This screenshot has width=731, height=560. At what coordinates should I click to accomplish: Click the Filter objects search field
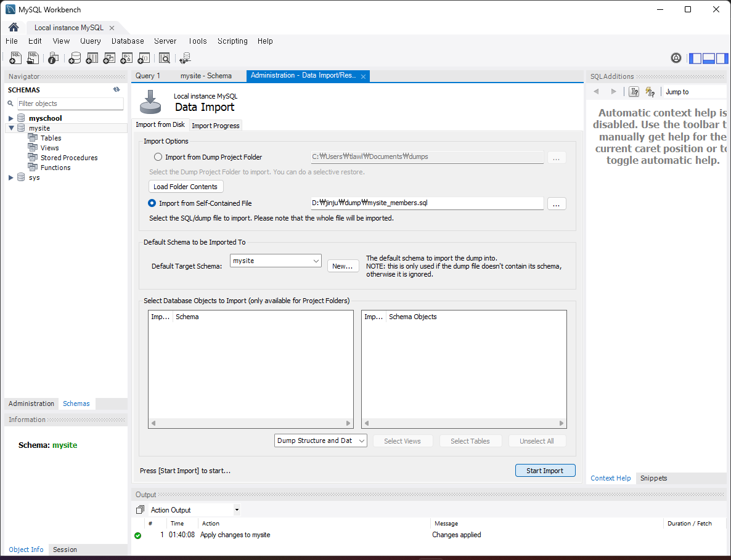click(70, 103)
